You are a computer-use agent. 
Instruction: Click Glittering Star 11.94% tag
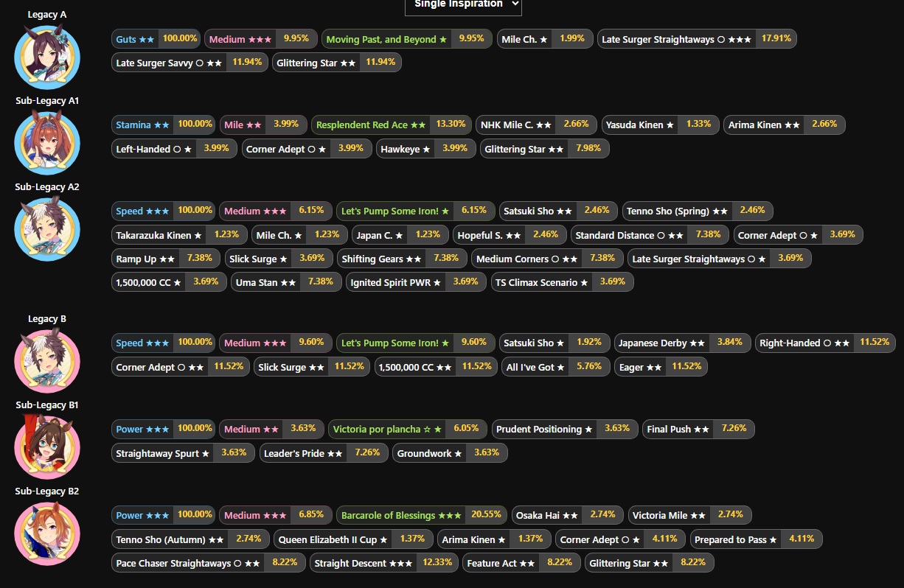click(337, 63)
